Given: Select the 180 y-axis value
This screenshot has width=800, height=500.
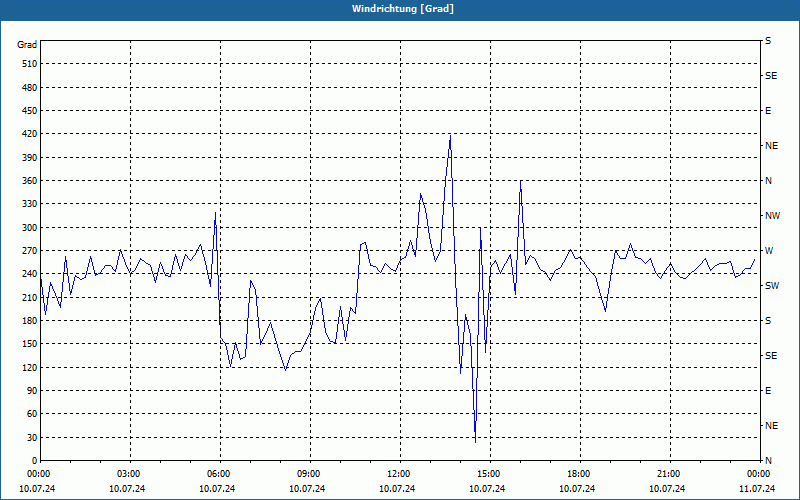Looking at the screenshot, I should 30,320.
